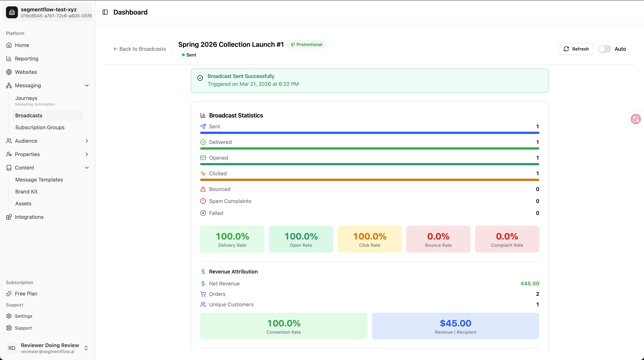
Task: Click the Websites globe icon
Action: [x=9, y=72]
